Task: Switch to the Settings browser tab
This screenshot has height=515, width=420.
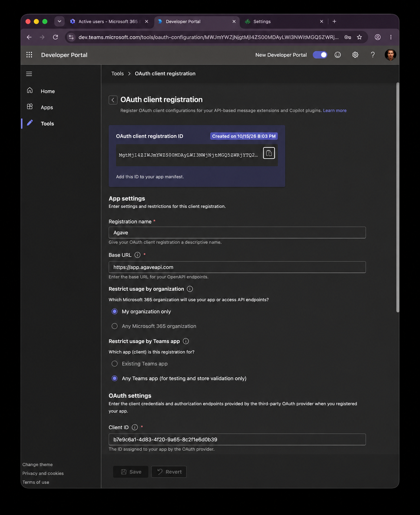Action: (284, 22)
